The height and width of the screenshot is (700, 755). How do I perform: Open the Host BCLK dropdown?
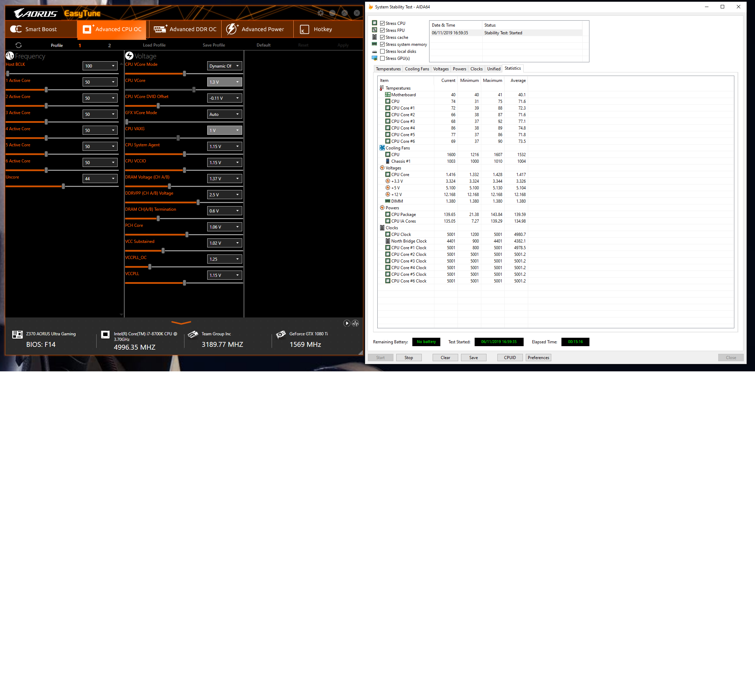(x=100, y=66)
